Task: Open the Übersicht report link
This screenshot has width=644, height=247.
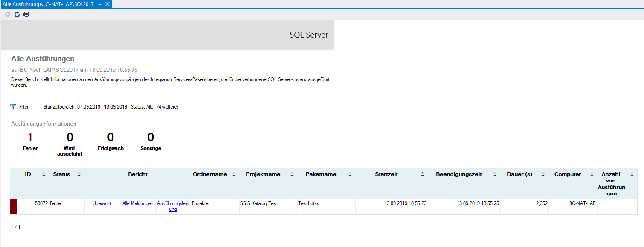Action: pos(102,203)
